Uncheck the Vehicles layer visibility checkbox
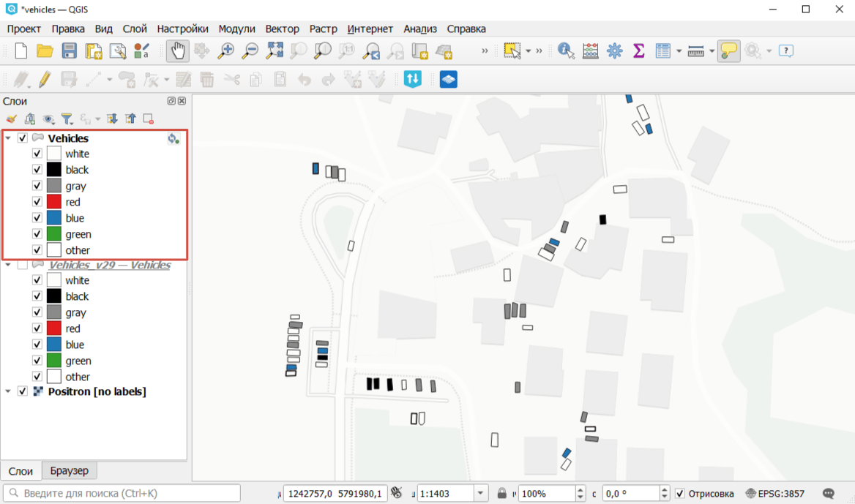 (23, 138)
